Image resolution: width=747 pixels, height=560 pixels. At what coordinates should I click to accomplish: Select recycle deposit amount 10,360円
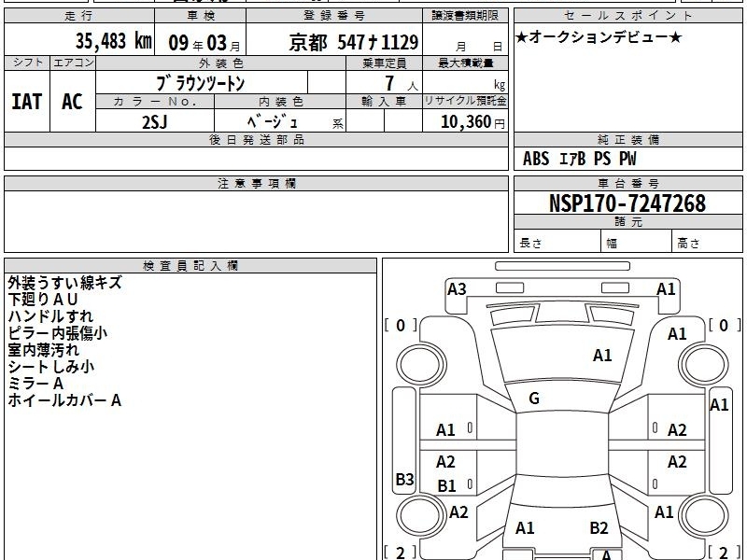point(472,122)
